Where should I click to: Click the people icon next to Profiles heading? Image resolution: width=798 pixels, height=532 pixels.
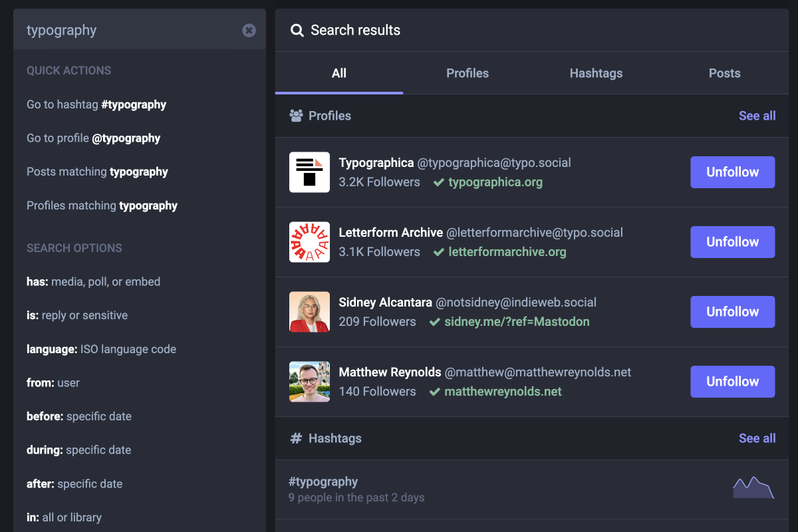coord(296,116)
